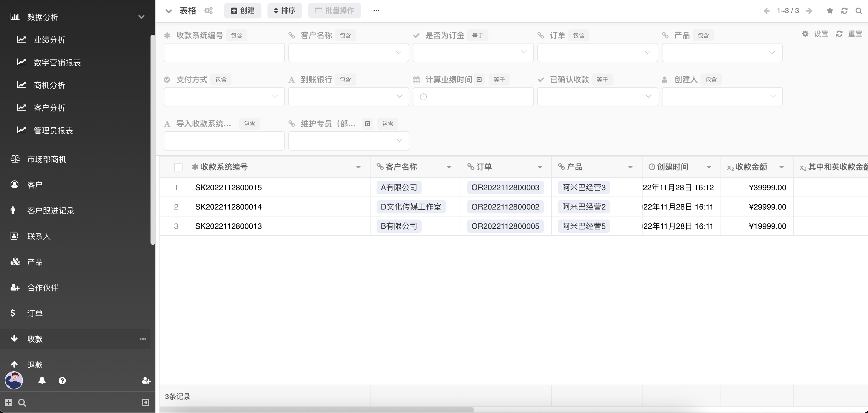Open the 订单 filter dropdown
Viewport: 868px width, 413px height.
pos(598,53)
